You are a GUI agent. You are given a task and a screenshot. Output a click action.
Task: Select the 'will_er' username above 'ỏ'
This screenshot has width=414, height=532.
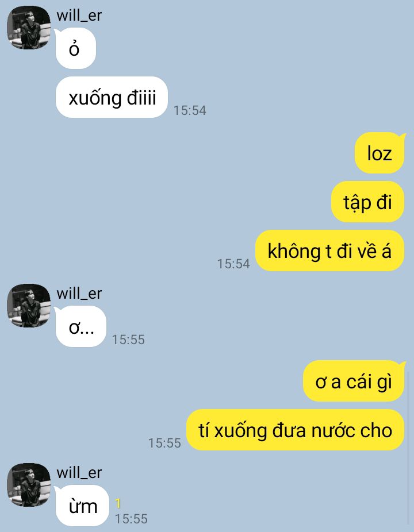point(79,16)
